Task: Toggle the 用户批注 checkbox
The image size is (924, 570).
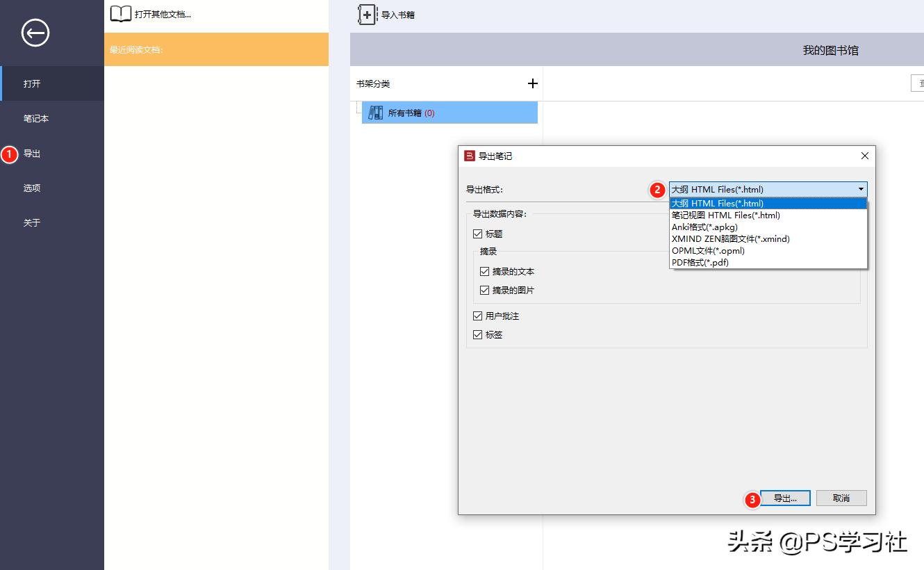Action: tap(477, 316)
